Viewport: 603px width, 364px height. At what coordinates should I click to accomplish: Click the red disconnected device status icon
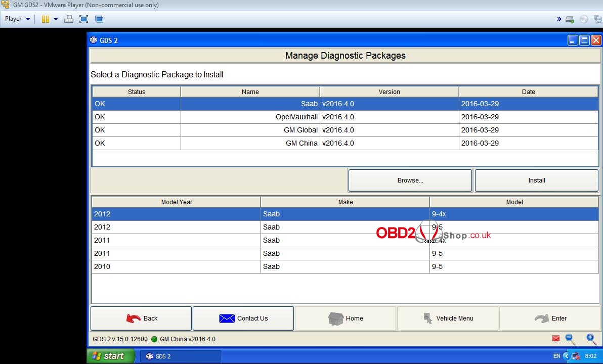[x=556, y=339]
